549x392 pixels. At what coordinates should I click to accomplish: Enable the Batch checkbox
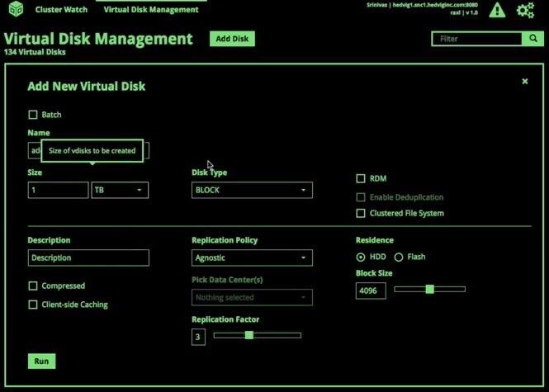(33, 115)
